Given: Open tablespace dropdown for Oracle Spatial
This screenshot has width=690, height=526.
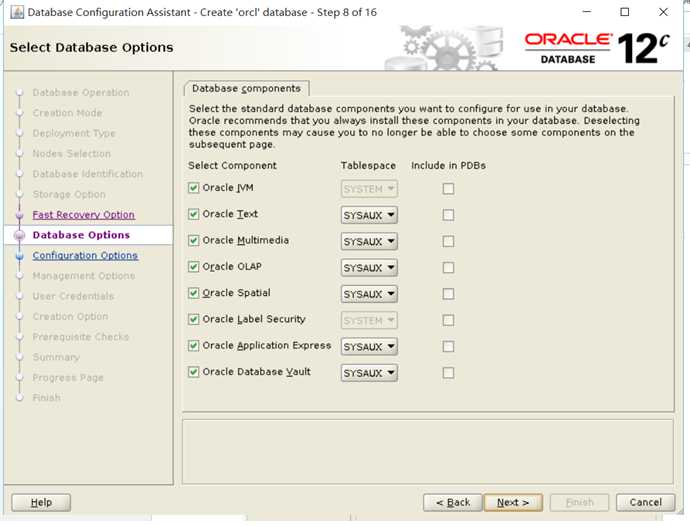Looking at the screenshot, I should 369,294.
